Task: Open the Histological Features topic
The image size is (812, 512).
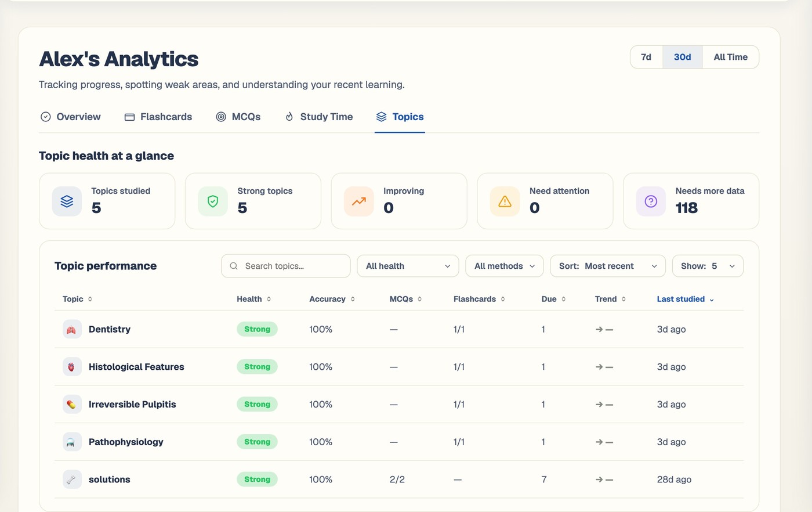Action: coord(136,367)
